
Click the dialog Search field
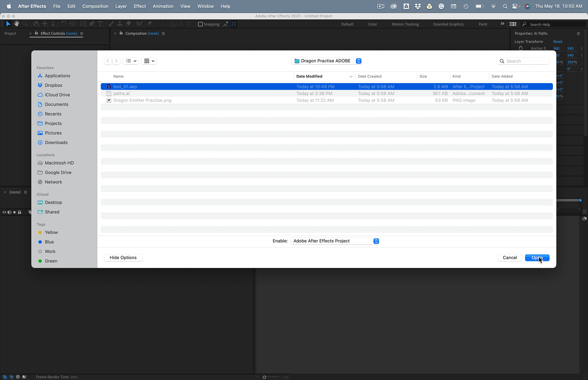523,61
